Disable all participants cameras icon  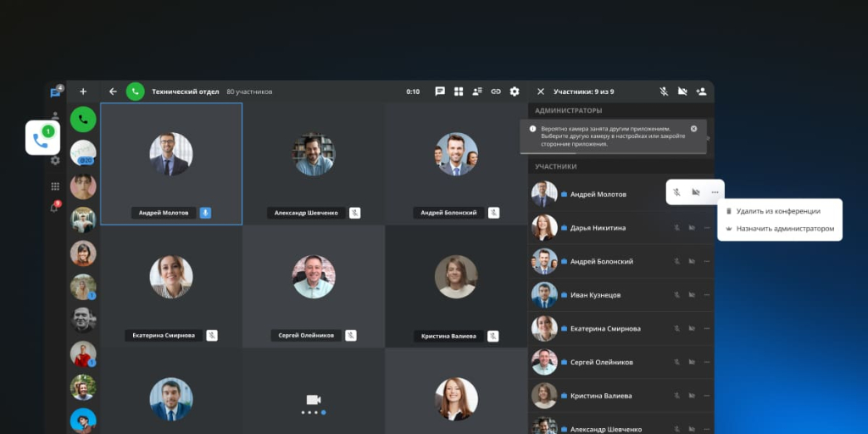[682, 92]
